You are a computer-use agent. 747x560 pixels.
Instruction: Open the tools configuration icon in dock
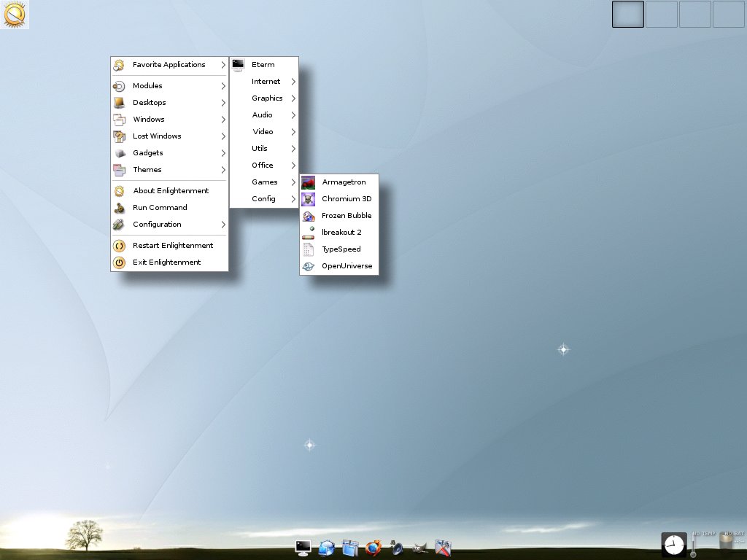point(443,548)
